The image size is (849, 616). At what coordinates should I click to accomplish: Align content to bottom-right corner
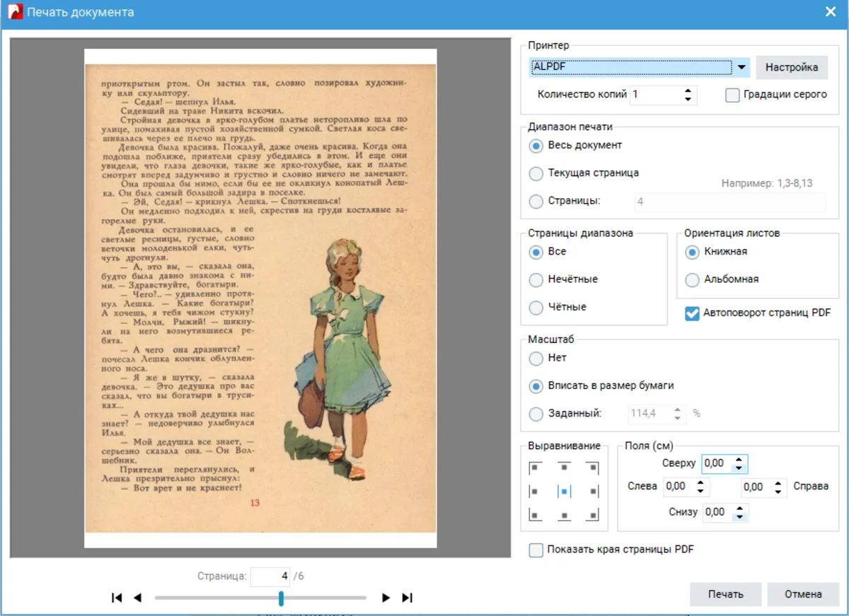coord(593,515)
